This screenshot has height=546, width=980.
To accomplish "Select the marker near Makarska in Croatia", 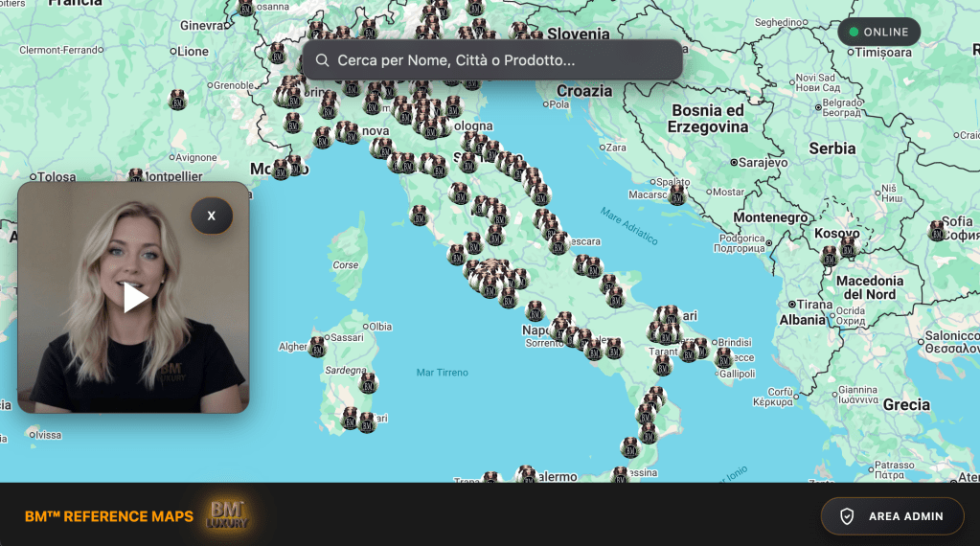I will point(677,195).
